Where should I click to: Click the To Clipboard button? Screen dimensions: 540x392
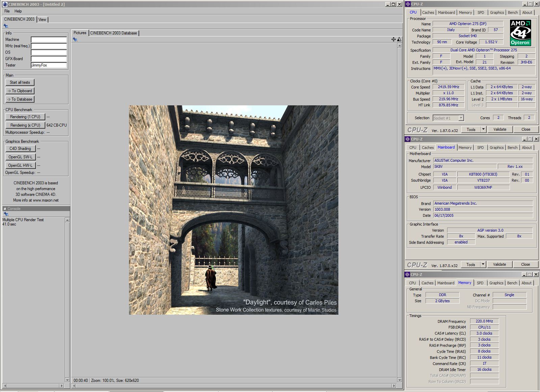point(20,91)
